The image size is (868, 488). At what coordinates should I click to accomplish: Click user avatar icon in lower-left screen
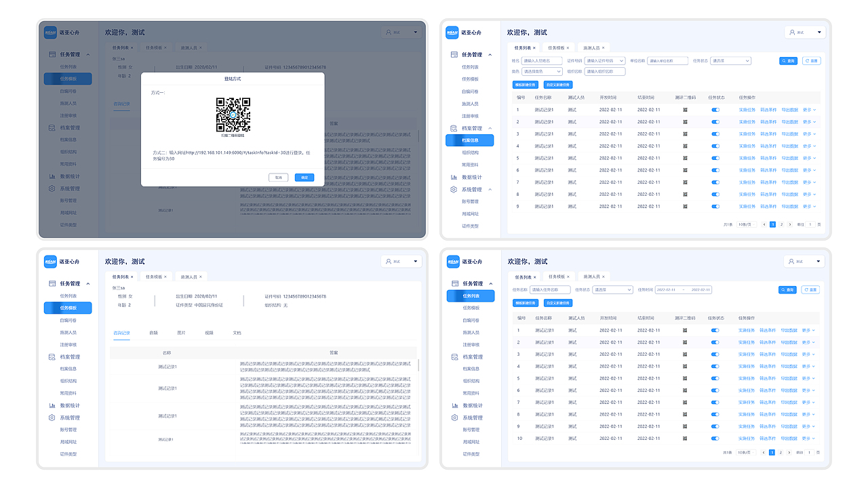click(389, 262)
